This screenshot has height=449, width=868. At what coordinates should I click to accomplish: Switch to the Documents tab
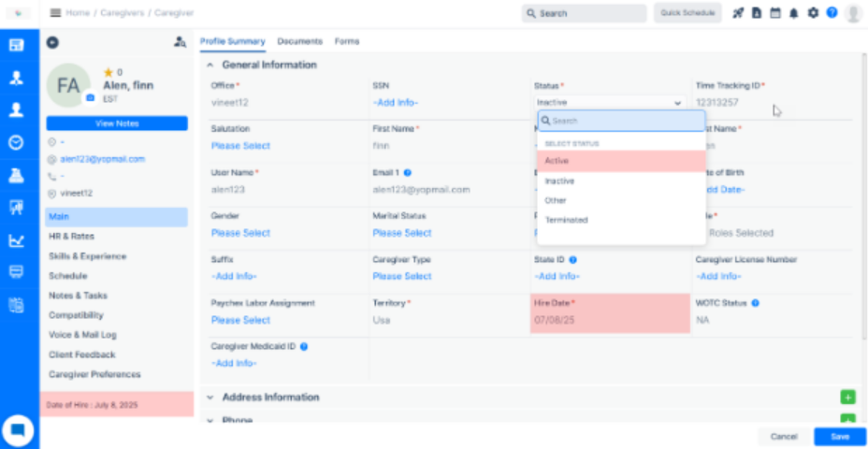[x=299, y=41]
